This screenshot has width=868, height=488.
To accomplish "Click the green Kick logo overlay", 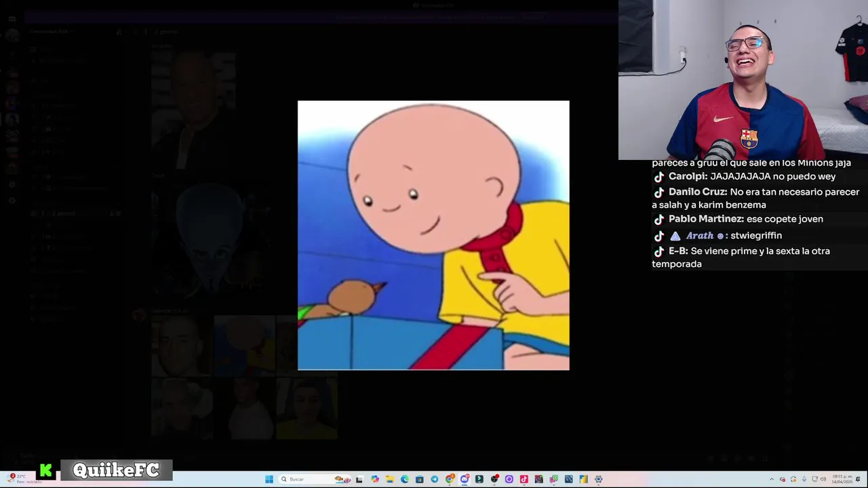I will 46,470.
